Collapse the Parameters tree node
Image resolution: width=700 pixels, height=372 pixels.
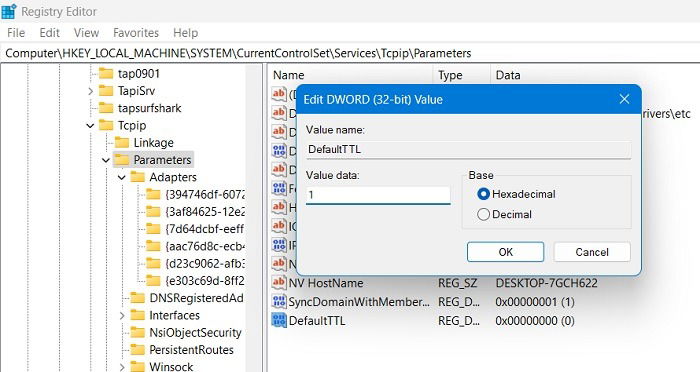(x=106, y=160)
